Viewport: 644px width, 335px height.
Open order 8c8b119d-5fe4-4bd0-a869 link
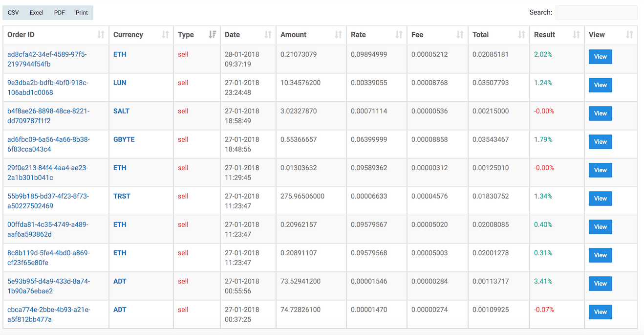click(x=48, y=258)
